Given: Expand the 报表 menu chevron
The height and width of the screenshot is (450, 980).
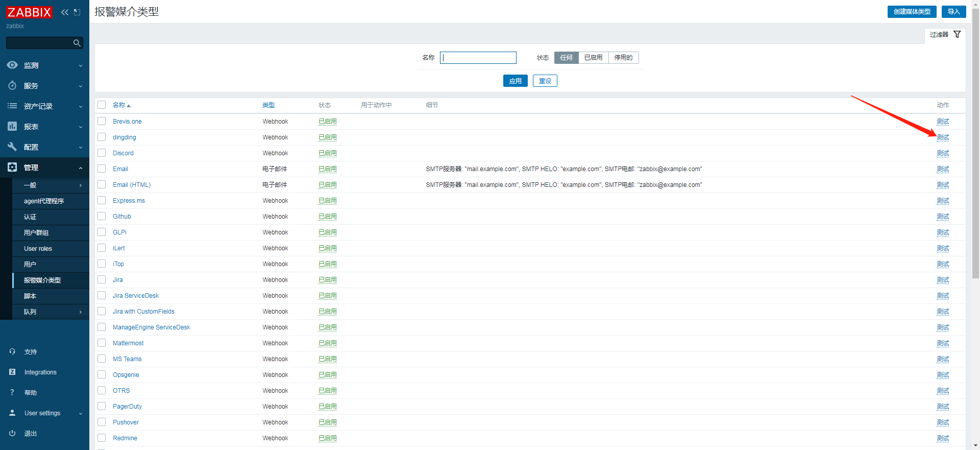Looking at the screenshot, I should pos(81,127).
